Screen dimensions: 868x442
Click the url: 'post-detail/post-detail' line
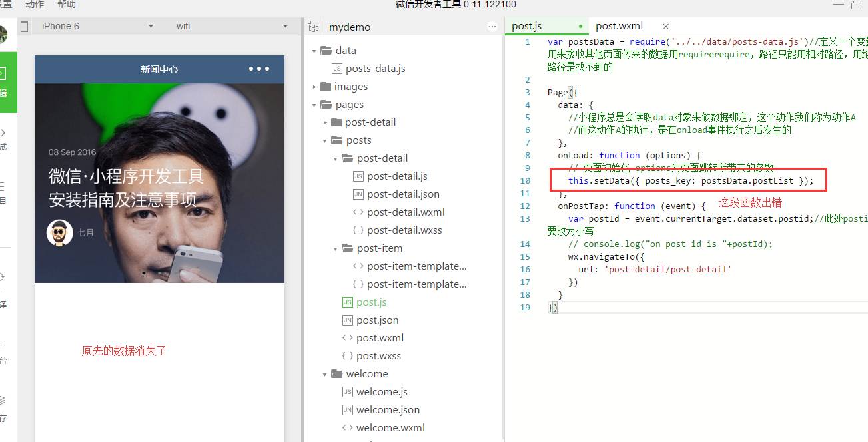pos(655,269)
